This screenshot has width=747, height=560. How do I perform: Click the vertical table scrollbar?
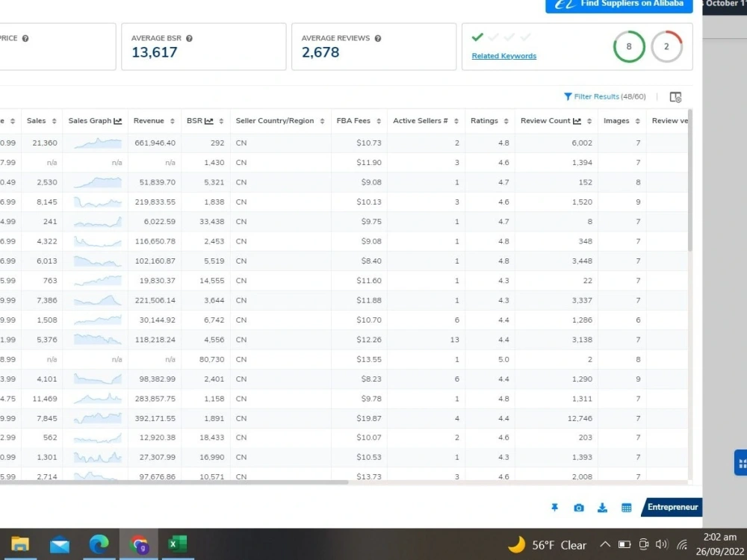[x=689, y=181]
